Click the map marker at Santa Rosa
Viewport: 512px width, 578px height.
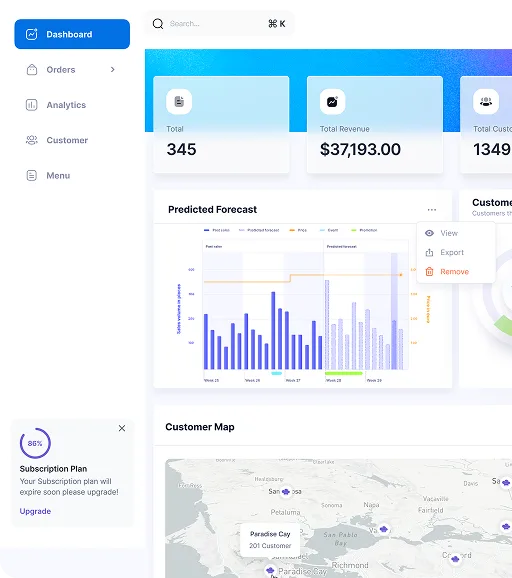tap(286, 491)
